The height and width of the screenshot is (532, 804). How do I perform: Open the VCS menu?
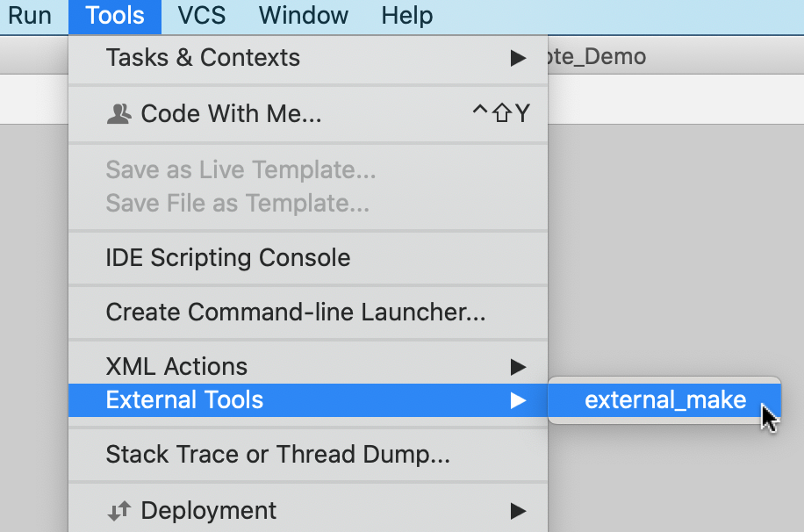[x=201, y=15]
